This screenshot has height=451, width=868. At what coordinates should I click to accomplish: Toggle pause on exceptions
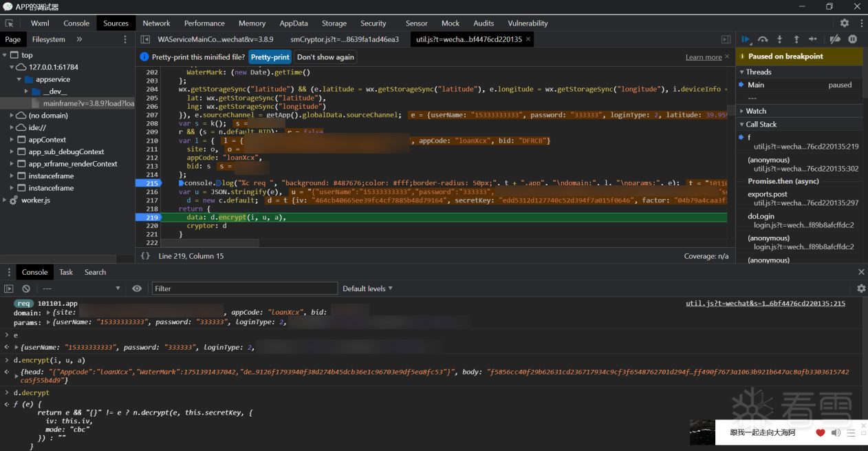tap(852, 39)
